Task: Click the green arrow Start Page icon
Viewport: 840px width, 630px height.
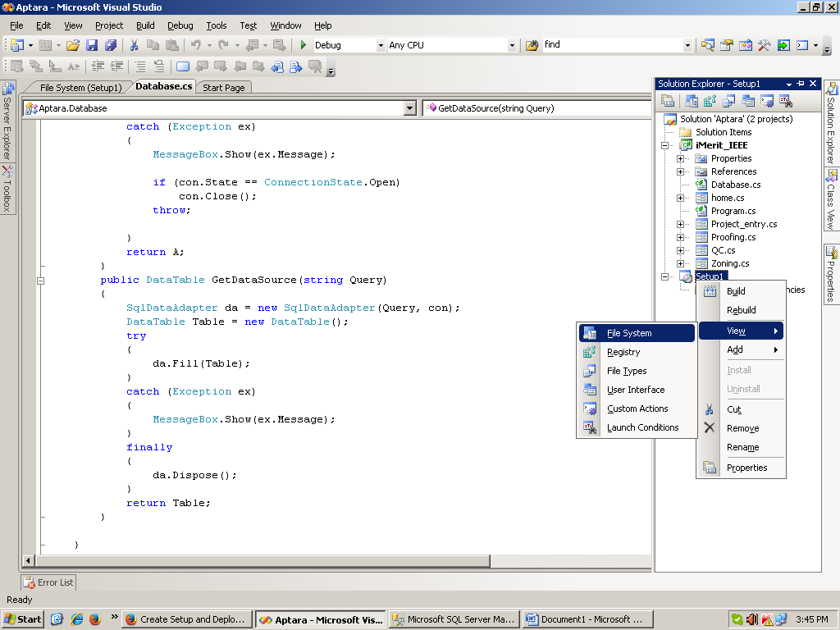Action: [783, 46]
